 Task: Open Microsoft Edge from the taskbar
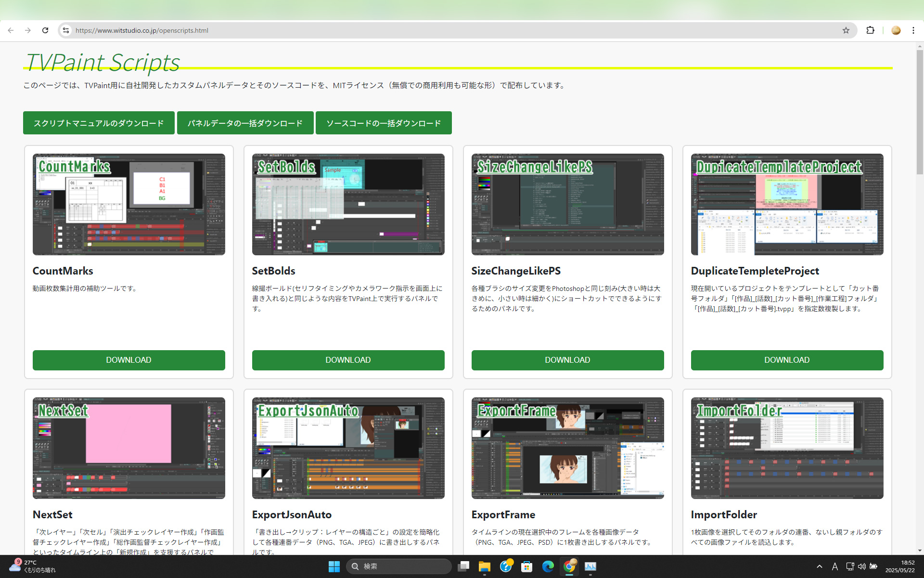click(548, 566)
